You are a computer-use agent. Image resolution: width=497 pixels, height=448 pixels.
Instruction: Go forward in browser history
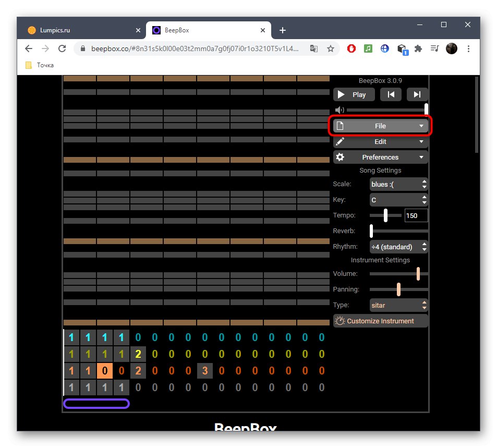[46, 49]
